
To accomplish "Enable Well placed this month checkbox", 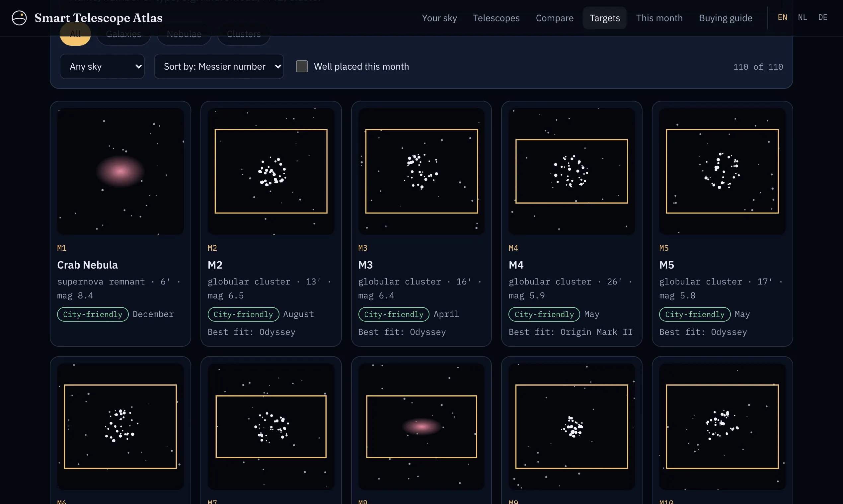I will click(x=302, y=67).
